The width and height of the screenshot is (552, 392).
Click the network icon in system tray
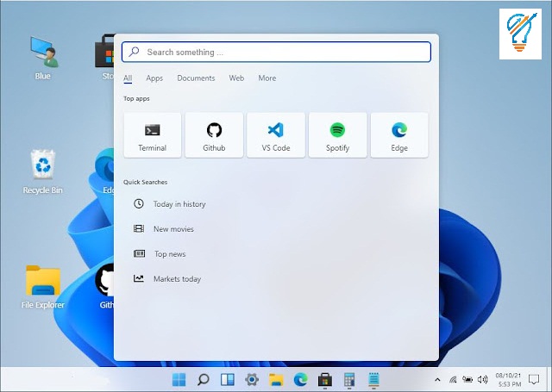coord(453,379)
